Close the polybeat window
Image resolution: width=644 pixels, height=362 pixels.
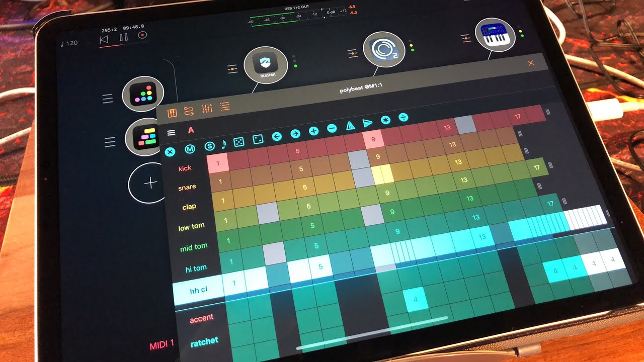[530, 63]
